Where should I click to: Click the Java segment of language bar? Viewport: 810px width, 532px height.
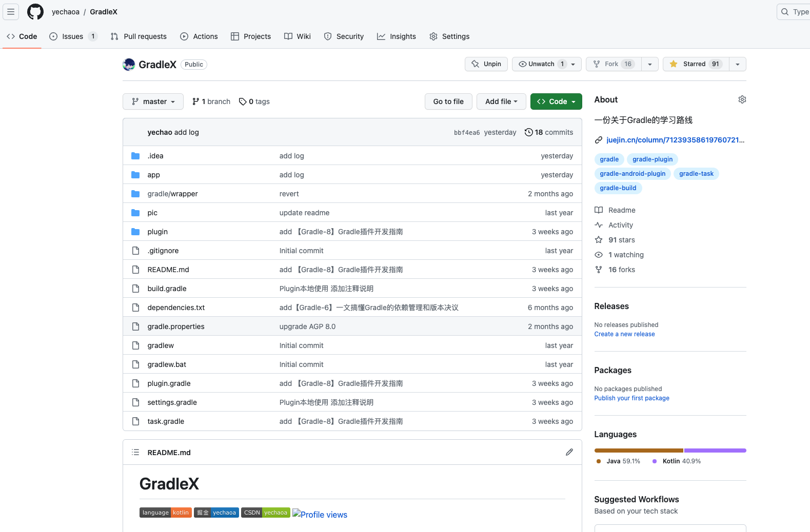point(638,451)
